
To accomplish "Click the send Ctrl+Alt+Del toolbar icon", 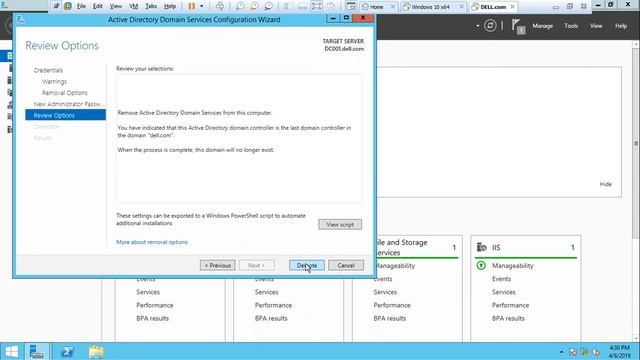I will tap(220, 6).
